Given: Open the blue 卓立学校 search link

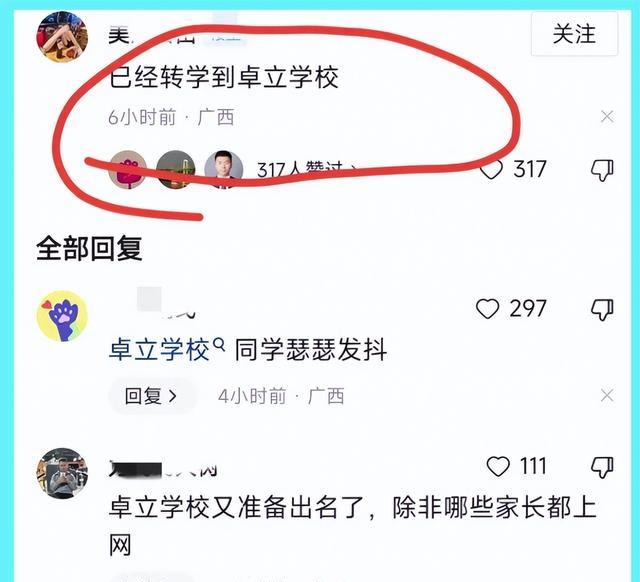Looking at the screenshot, I should click(x=160, y=350).
